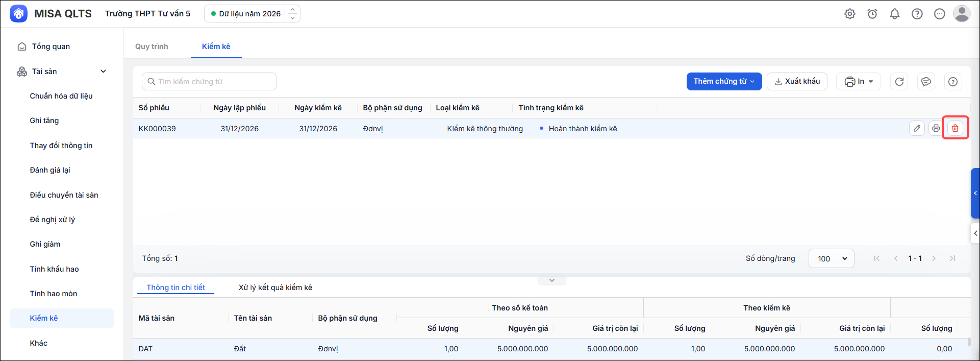Screen dimensions: 980x361
Task: Select the Kiểm kê tab
Action: (x=216, y=46)
